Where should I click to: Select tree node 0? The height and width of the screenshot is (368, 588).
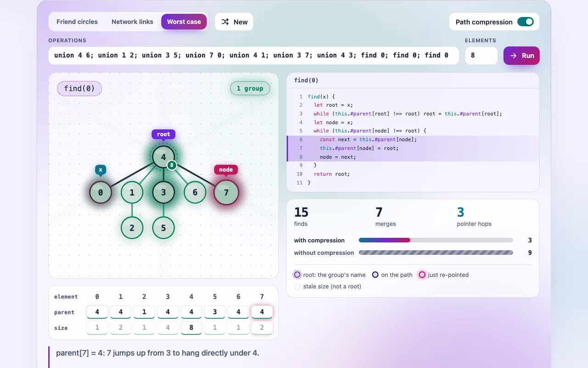pos(101,192)
